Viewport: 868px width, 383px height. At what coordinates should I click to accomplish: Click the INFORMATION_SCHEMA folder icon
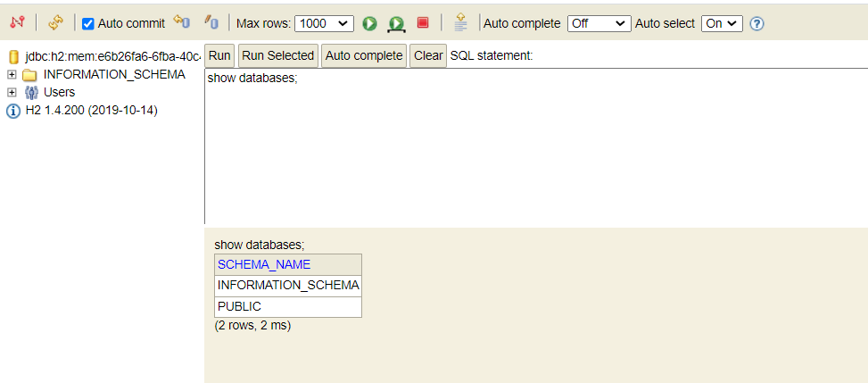point(30,75)
